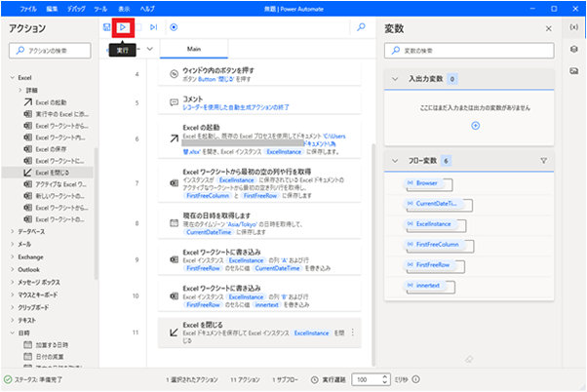Click the variable search field
Screen dimensions: 587x392
click(469, 51)
